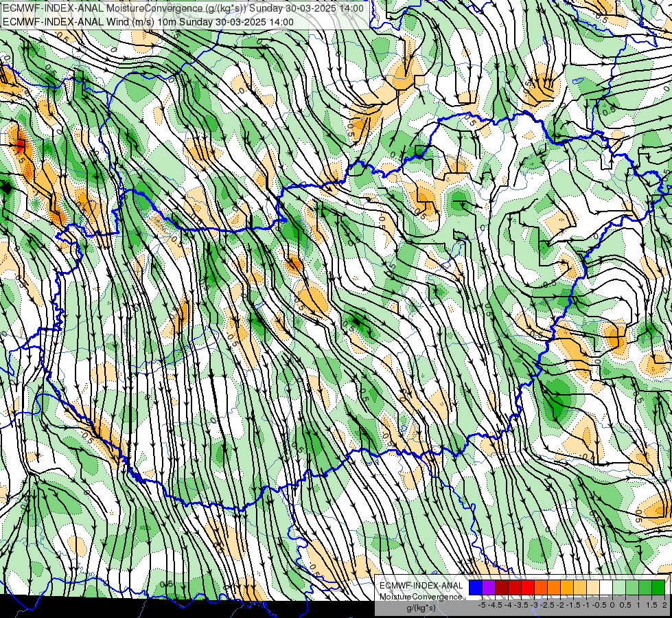Select the white legend swatch
This screenshot has width=672, height=618.
pyautogui.click(x=606, y=588)
